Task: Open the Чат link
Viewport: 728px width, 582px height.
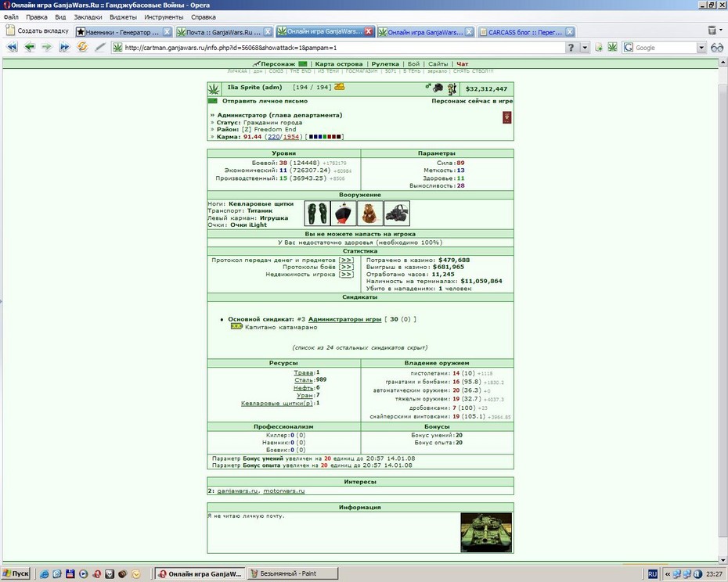Action: click(x=462, y=64)
